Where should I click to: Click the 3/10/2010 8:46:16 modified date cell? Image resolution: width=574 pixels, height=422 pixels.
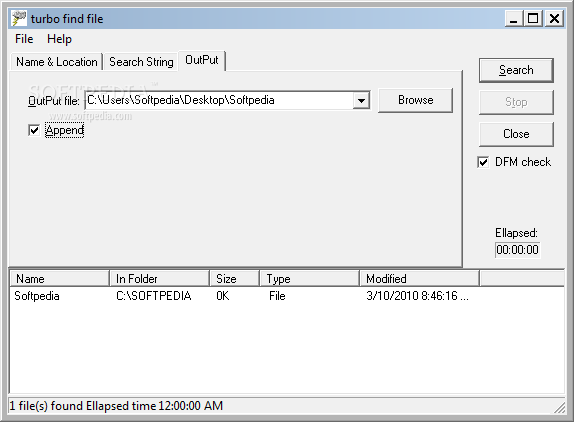417,296
